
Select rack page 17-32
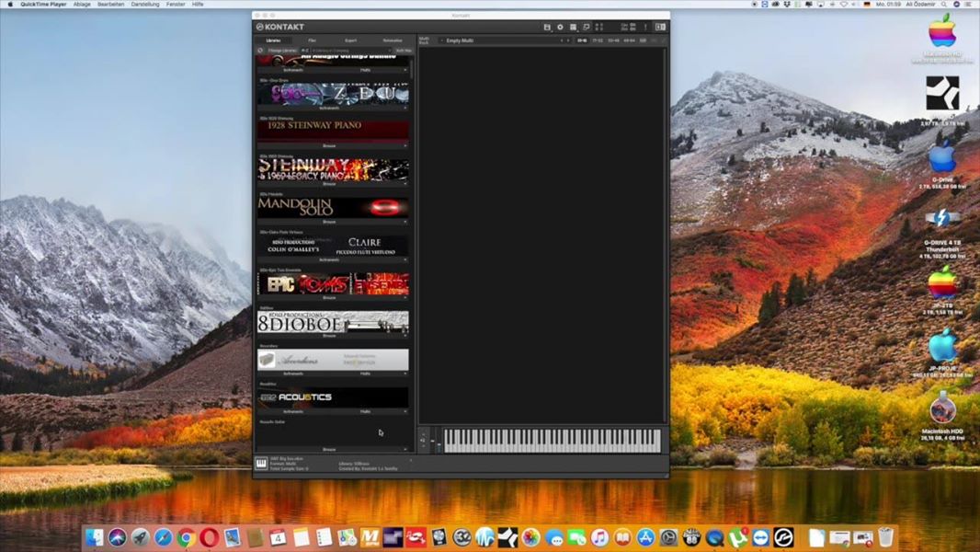[x=598, y=40]
